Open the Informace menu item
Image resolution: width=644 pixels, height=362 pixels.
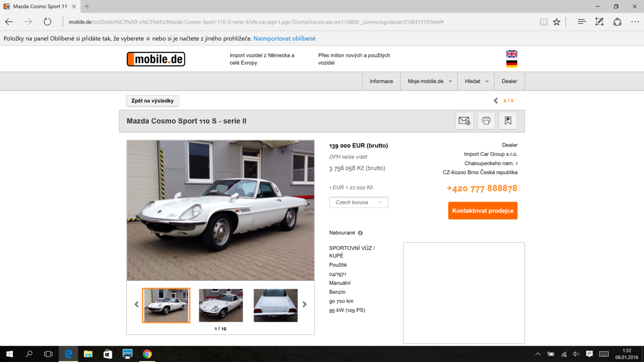[x=381, y=81]
